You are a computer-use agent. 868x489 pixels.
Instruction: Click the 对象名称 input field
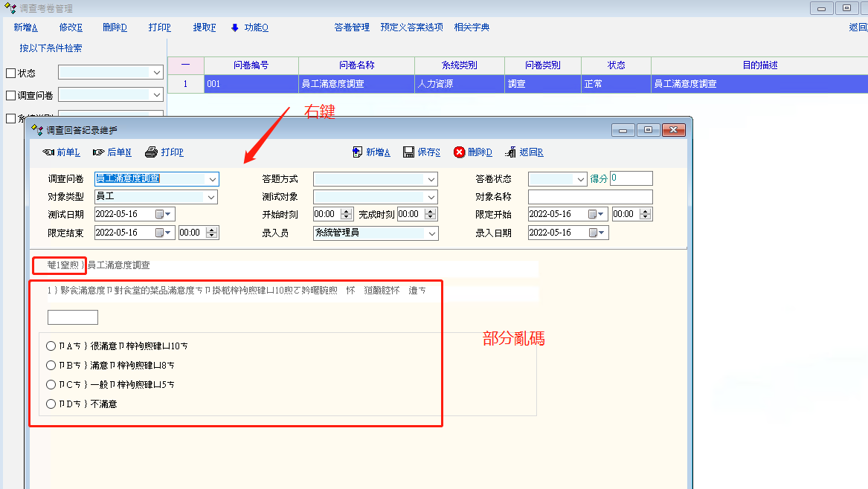(590, 197)
